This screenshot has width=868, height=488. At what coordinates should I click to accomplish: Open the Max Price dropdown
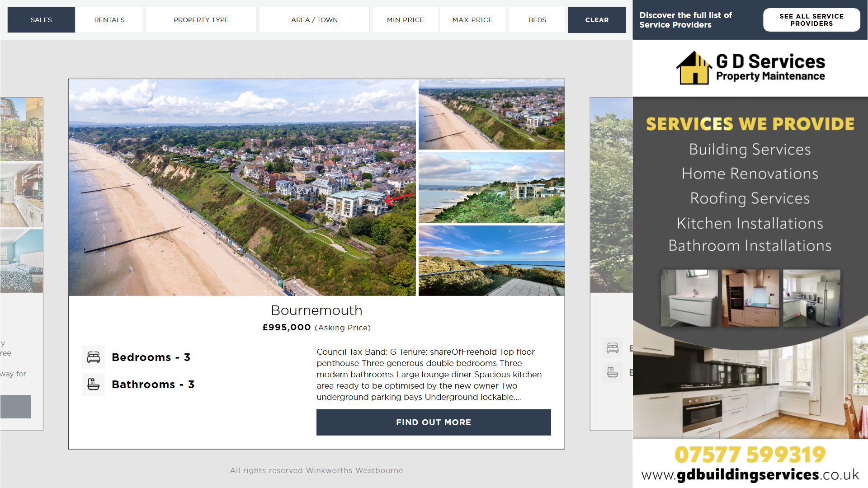pos(472,20)
